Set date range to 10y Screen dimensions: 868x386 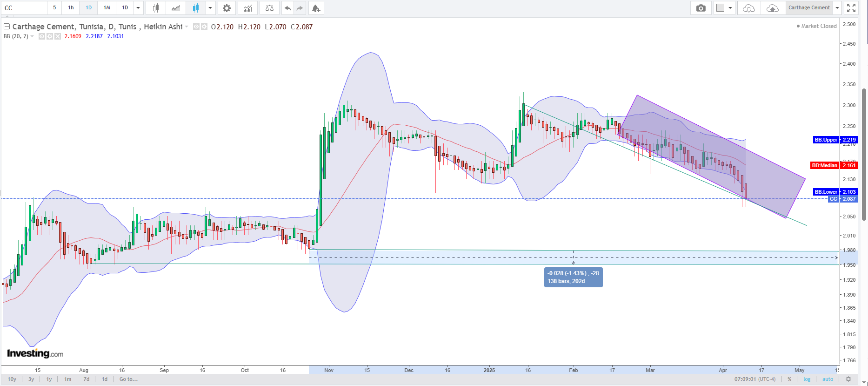(12, 379)
